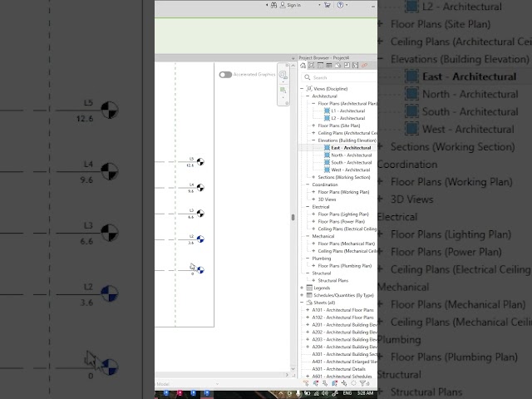Viewport: 532px width, 399px height.
Task: Click the steering wheel navigation icon
Action: (283, 74)
